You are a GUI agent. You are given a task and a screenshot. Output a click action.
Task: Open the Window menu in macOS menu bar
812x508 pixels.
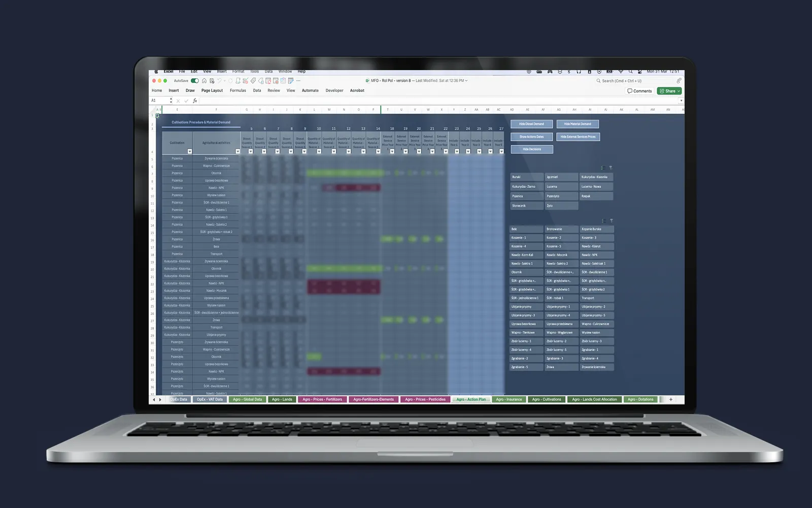click(285, 72)
